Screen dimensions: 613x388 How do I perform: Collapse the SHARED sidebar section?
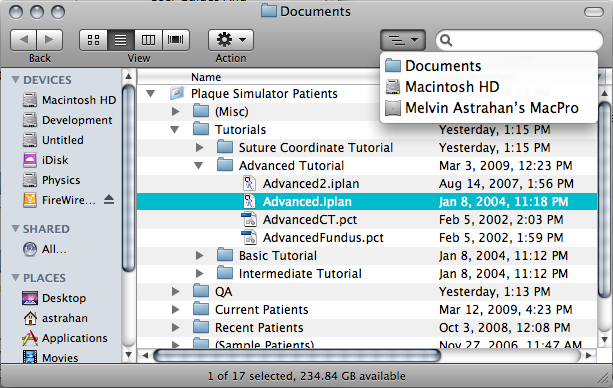point(15,229)
